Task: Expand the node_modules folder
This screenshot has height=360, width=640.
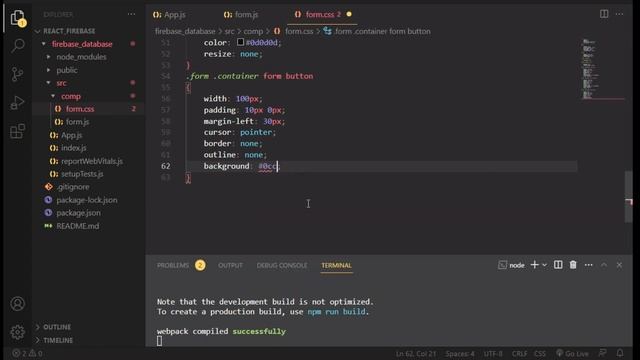Action: (x=49, y=57)
